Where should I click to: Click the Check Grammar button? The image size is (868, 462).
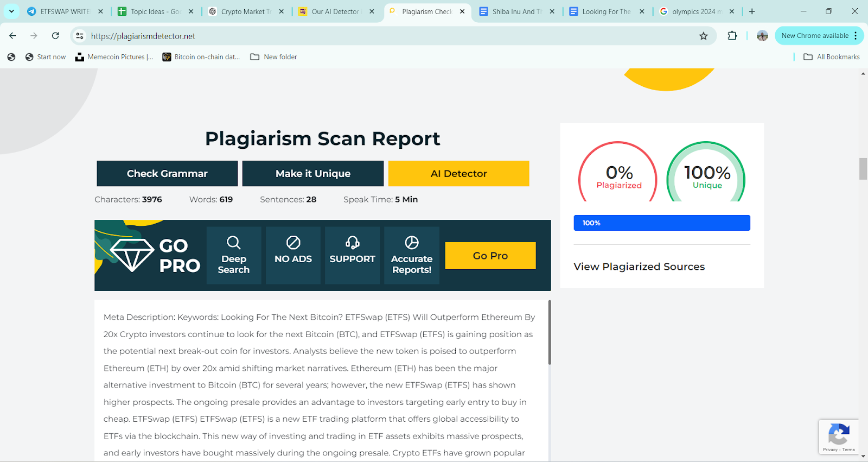[167, 174]
